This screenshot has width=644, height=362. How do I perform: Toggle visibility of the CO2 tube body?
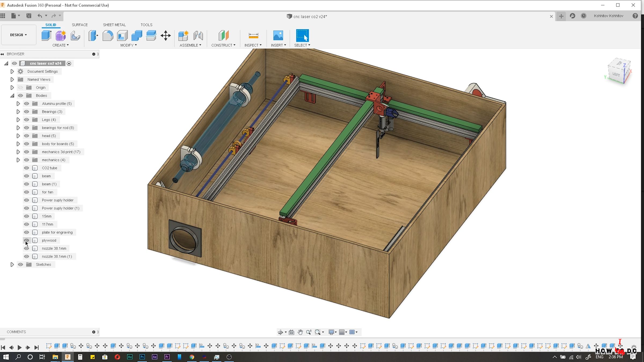(27, 168)
